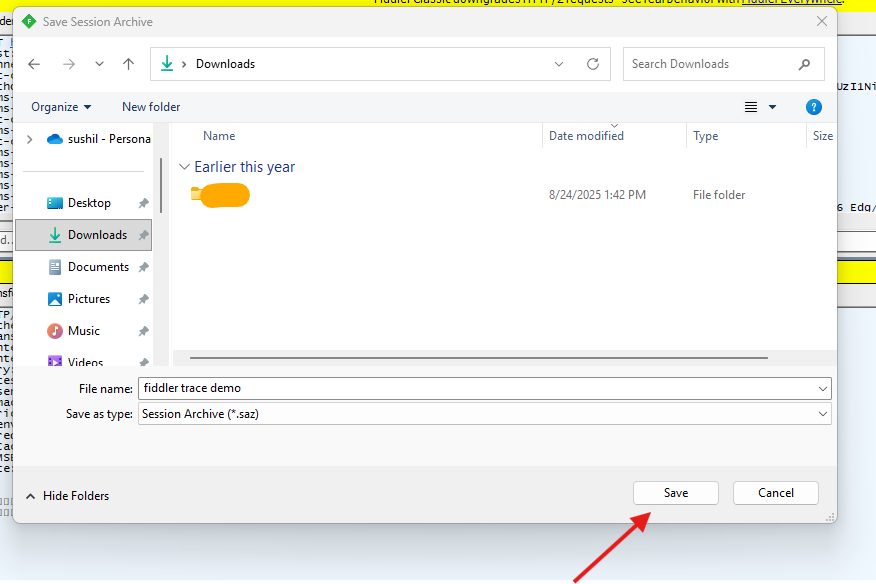Expand the OneDrive sushil tree node
876x584 pixels.
tap(29, 139)
